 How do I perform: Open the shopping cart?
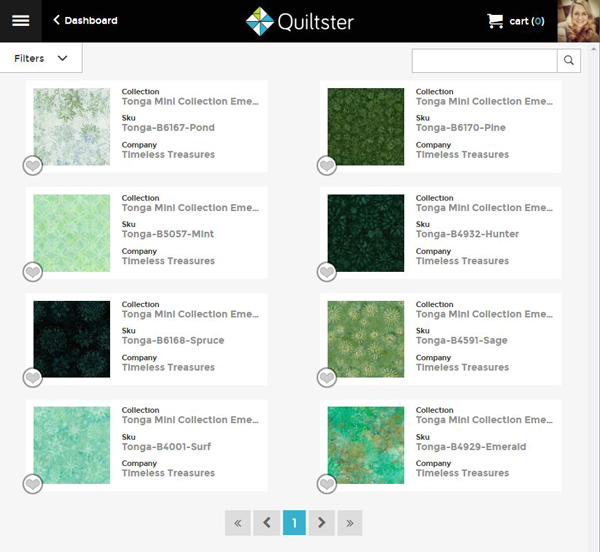(x=515, y=21)
